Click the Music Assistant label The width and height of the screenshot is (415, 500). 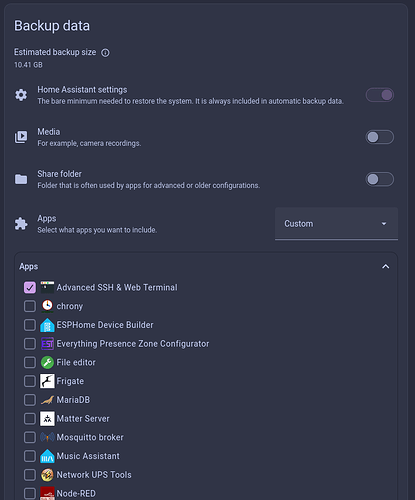88,456
